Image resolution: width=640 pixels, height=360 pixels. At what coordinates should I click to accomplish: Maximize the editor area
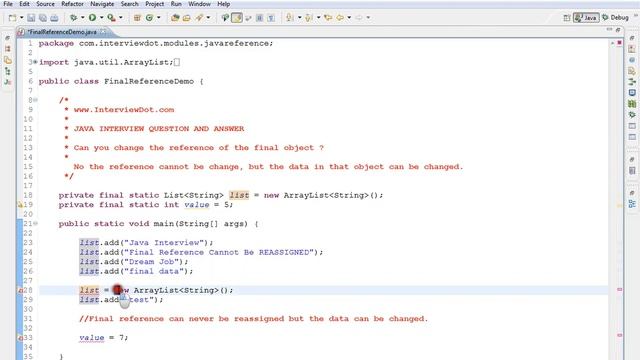click(x=618, y=30)
